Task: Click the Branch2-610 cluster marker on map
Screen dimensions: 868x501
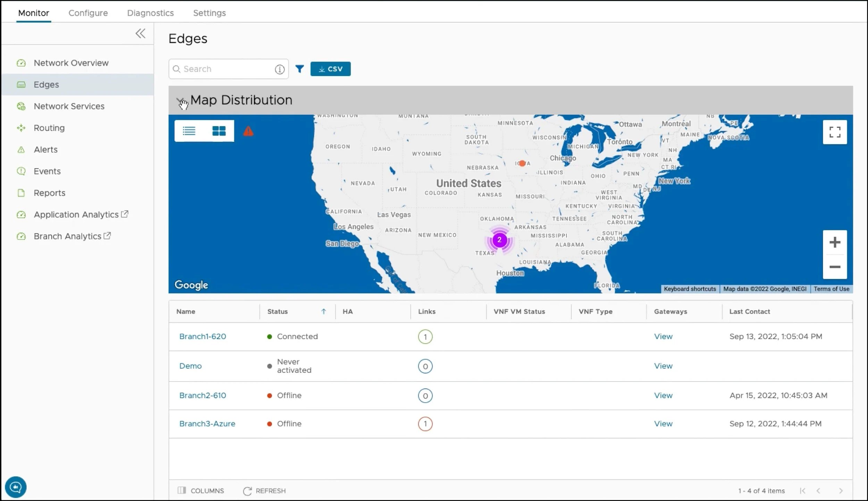Action: pos(498,239)
